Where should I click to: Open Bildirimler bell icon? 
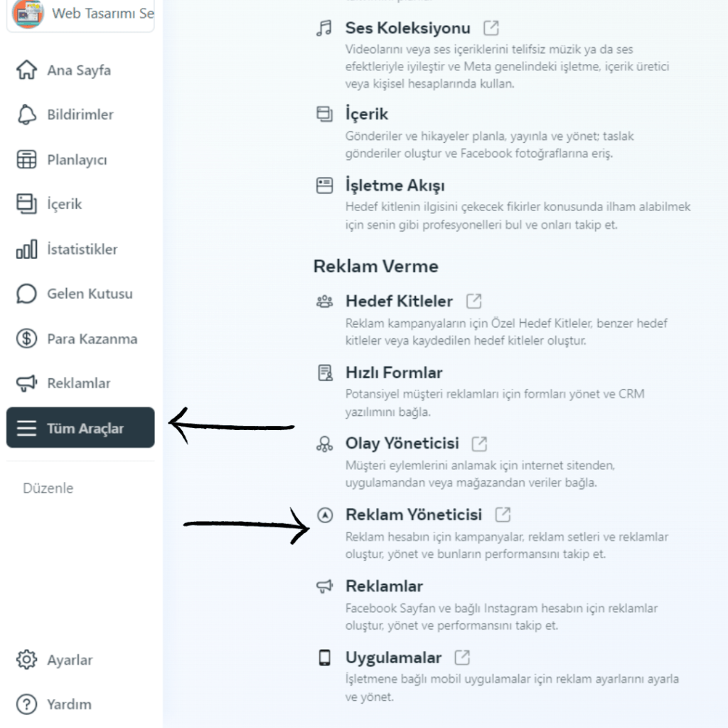click(x=26, y=114)
